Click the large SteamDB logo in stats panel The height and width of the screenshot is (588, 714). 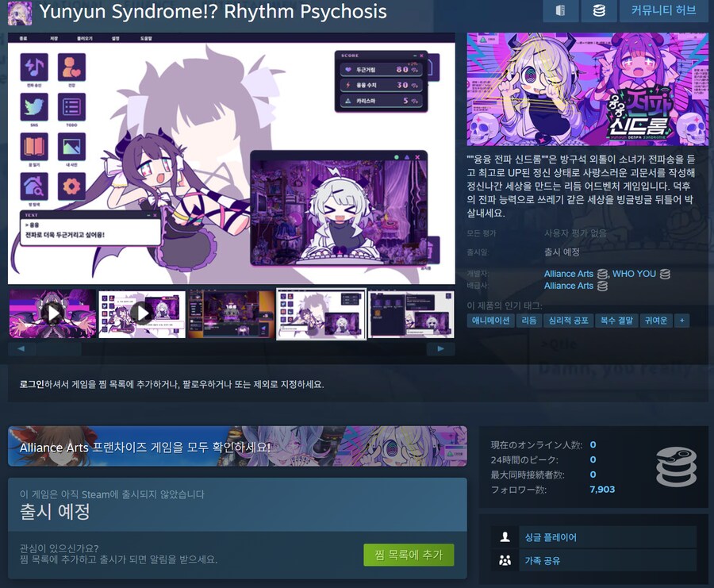(676, 467)
